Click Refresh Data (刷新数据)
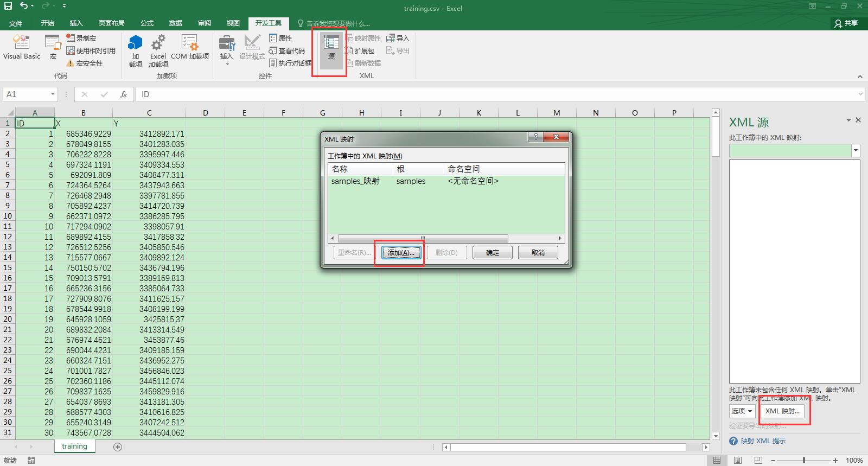 [x=363, y=63]
